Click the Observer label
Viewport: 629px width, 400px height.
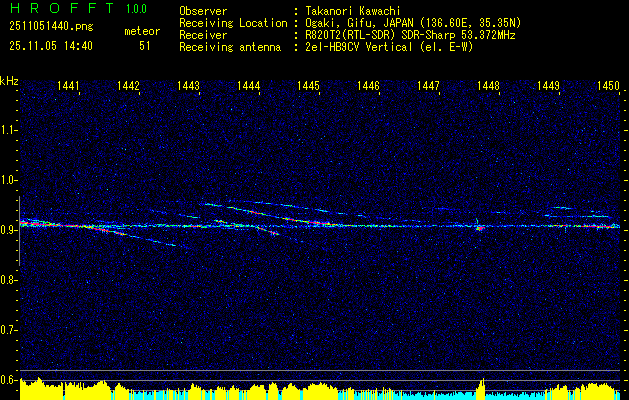click(x=203, y=11)
